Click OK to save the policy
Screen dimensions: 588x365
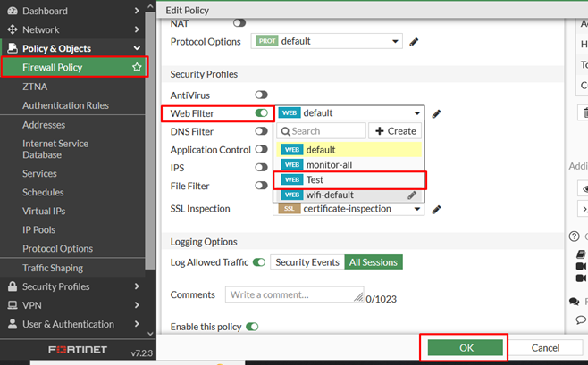pos(466,347)
